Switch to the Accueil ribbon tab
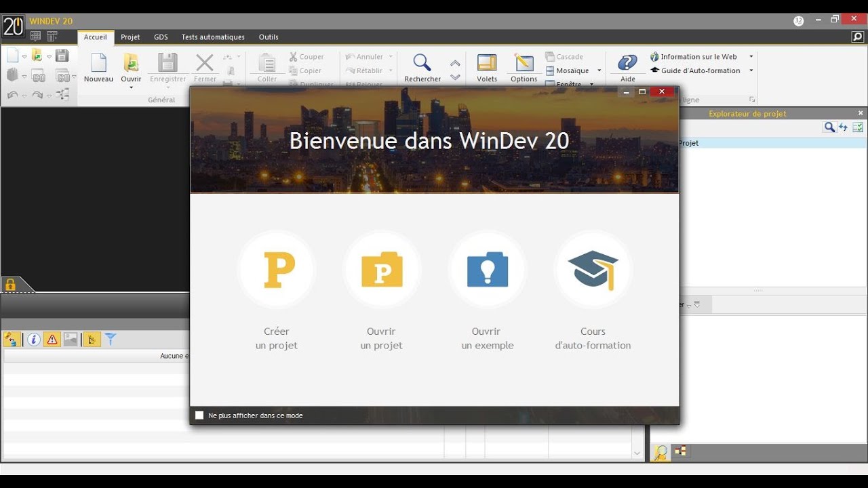868x488 pixels. click(96, 37)
